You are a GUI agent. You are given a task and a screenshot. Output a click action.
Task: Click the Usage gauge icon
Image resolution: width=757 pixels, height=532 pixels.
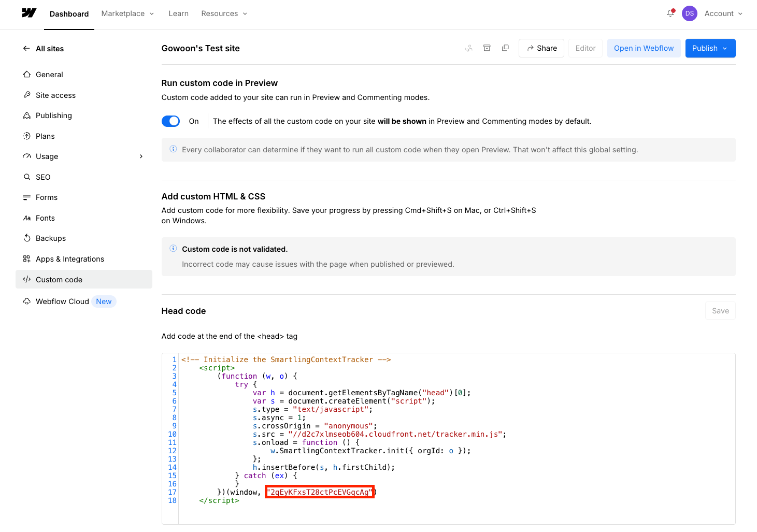[27, 156]
